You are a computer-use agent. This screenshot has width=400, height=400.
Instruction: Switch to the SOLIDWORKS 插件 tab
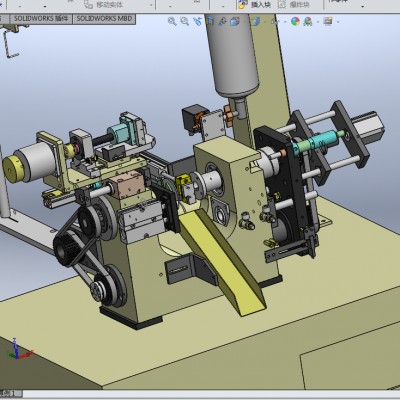click(41, 19)
